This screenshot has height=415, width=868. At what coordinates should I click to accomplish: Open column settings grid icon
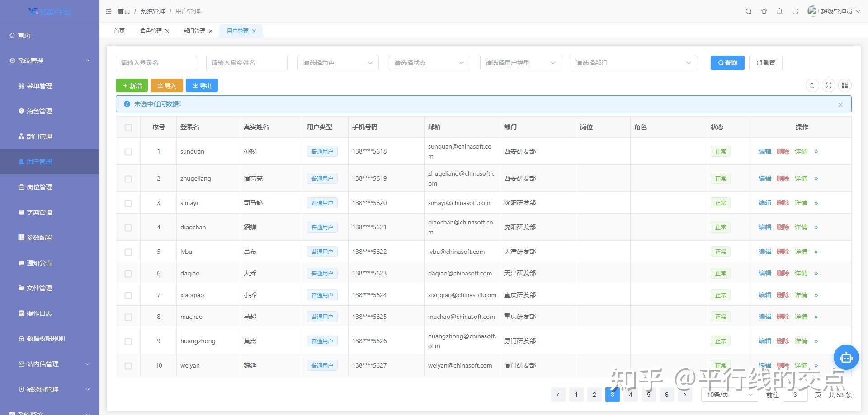pyautogui.click(x=844, y=85)
